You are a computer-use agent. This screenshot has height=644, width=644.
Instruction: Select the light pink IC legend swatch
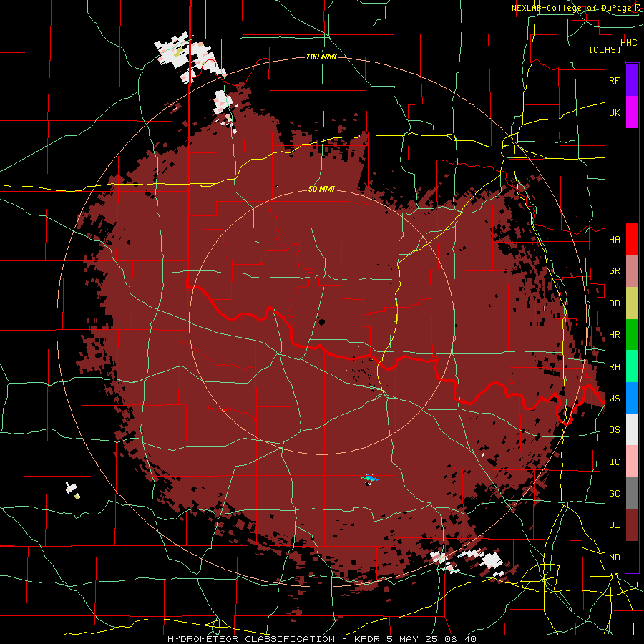point(632,462)
